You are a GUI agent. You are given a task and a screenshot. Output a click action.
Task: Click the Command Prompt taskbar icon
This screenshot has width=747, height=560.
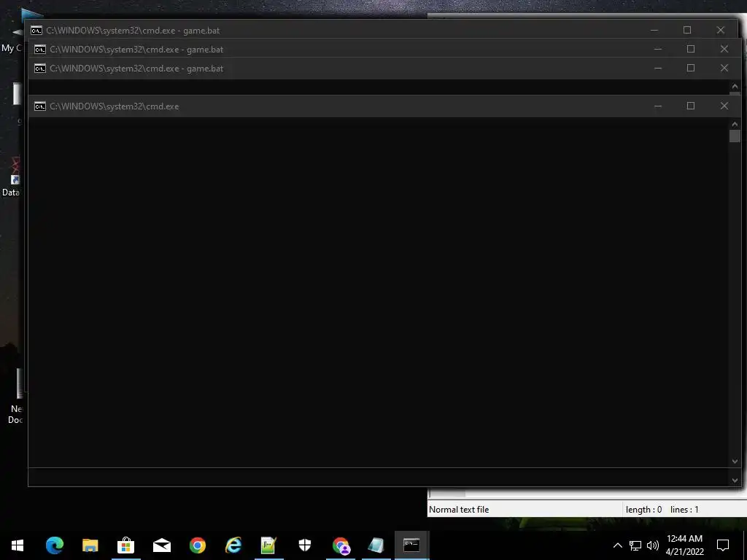(x=411, y=545)
